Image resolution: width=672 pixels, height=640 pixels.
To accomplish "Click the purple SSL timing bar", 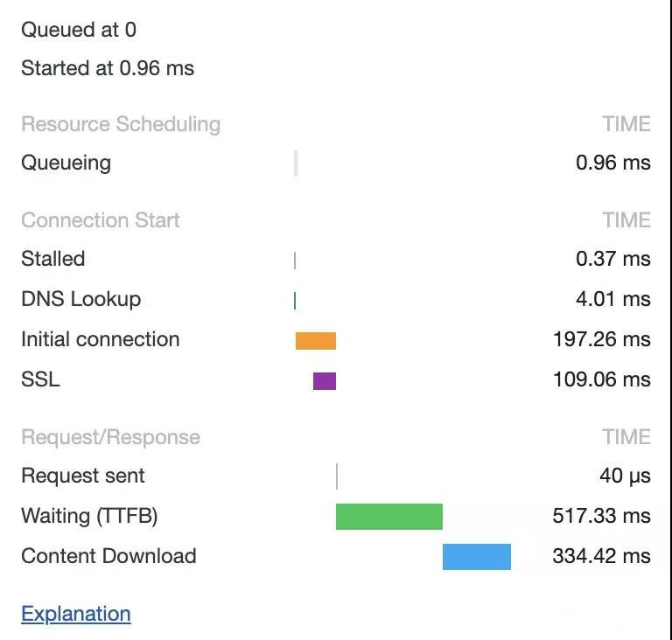I will [325, 381].
